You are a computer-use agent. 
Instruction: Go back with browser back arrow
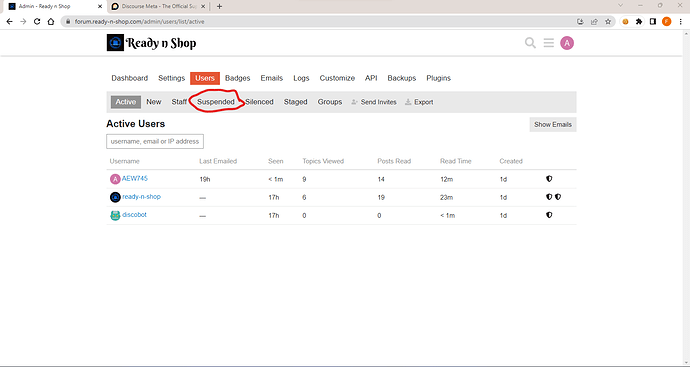[10, 21]
